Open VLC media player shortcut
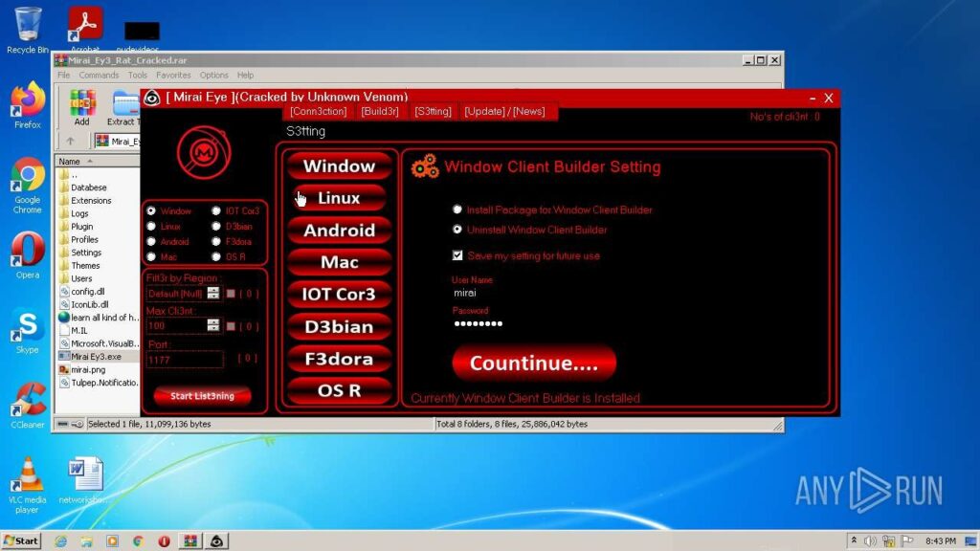This screenshot has width=980, height=551. click(28, 485)
